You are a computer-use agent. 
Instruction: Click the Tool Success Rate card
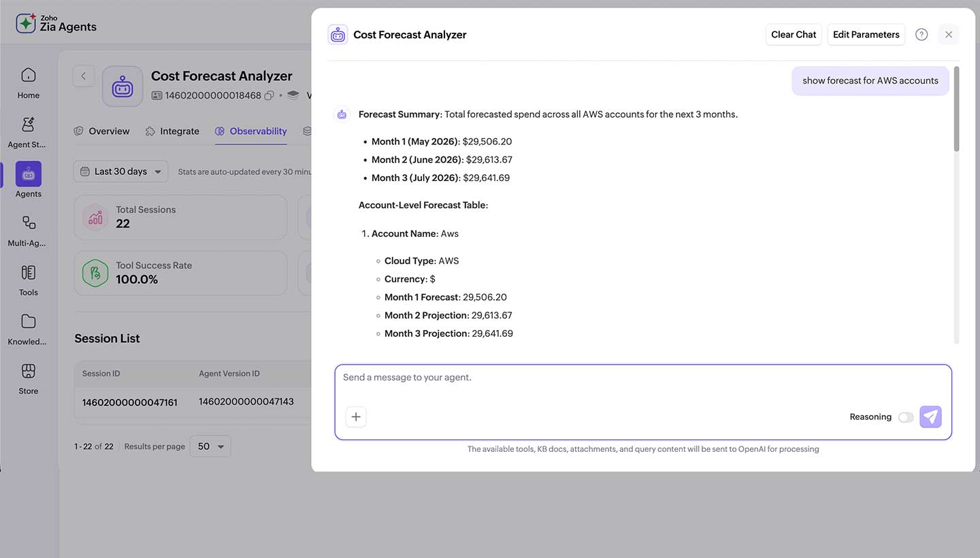[x=180, y=273]
